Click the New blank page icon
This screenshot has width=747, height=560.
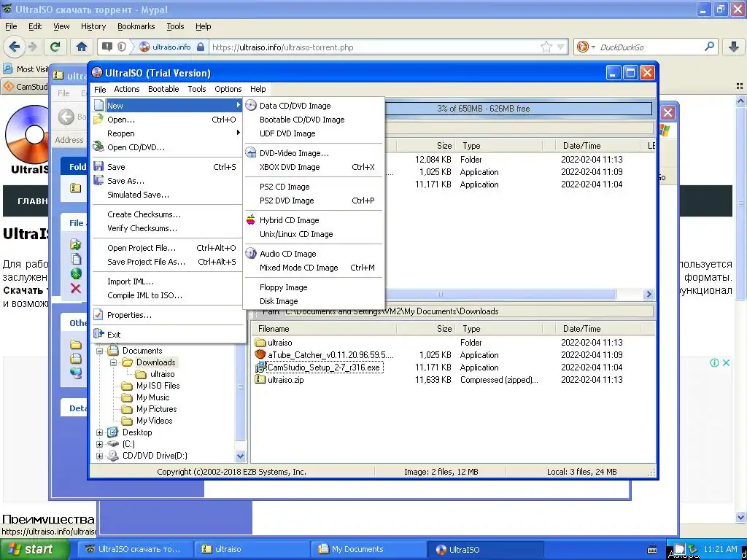[x=98, y=106]
